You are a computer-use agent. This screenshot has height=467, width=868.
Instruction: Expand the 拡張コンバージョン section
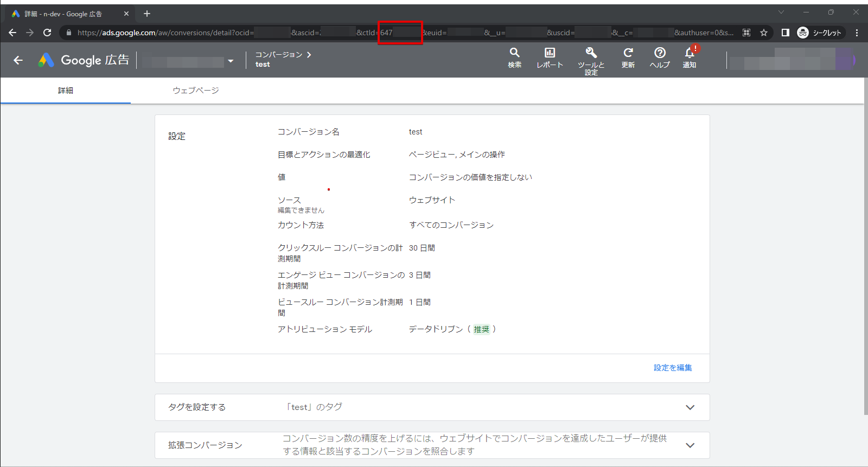pyautogui.click(x=432, y=445)
